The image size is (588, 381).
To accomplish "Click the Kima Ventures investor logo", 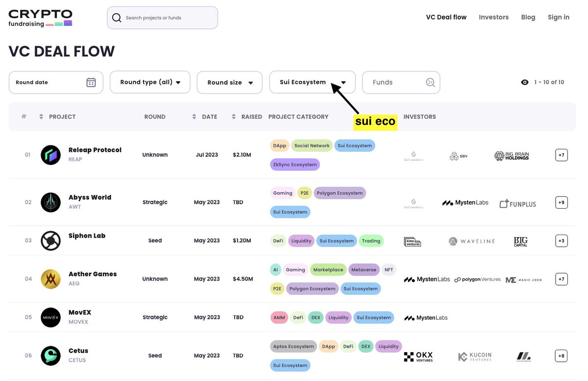I will coord(413,241).
